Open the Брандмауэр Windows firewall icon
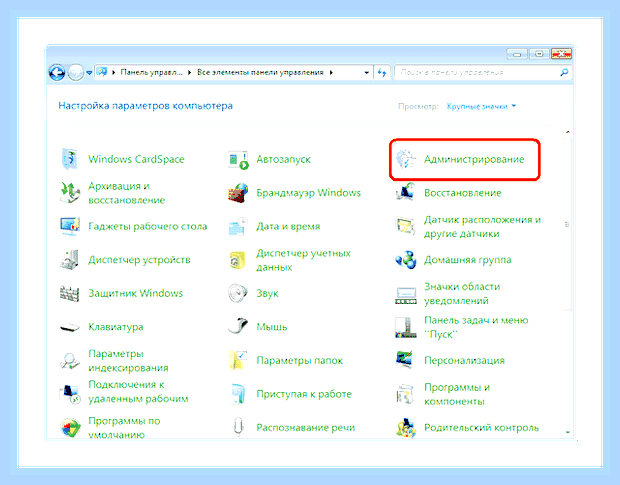The height and width of the screenshot is (485, 620). click(x=238, y=193)
